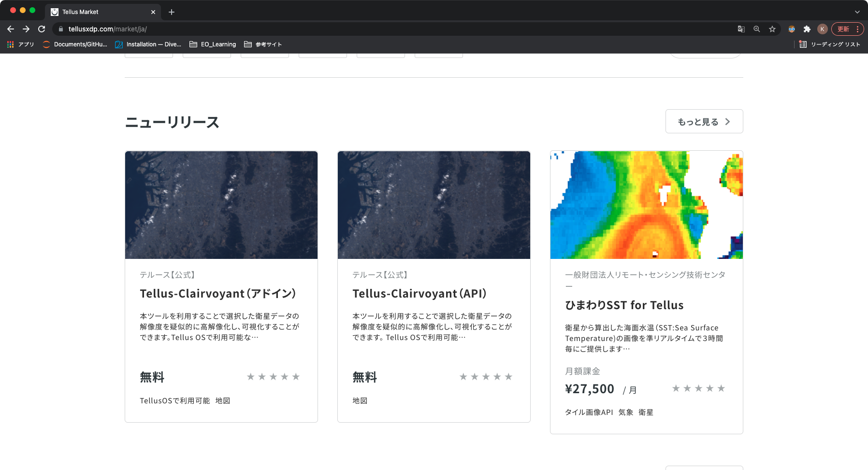Click star rating on ひまわりSST card
Screen dimensions: 868x470
pyautogui.click(x=698, y=388)
